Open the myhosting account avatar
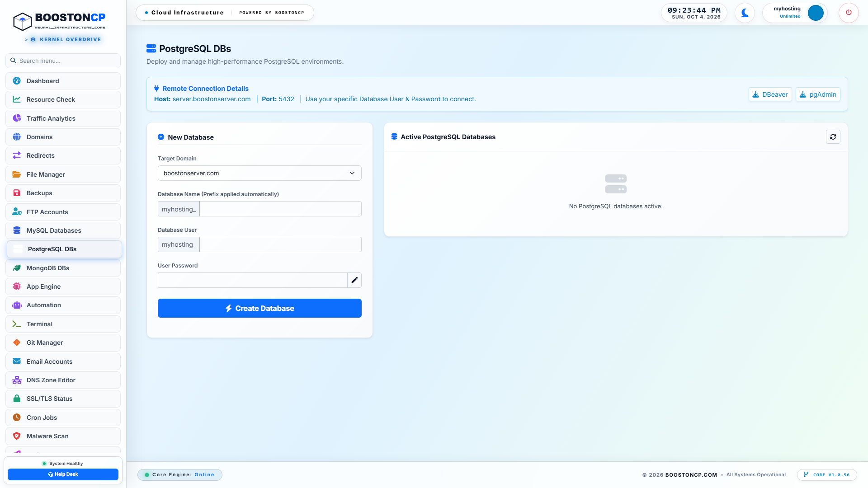The image size is (868, 488). pos(816,13)
